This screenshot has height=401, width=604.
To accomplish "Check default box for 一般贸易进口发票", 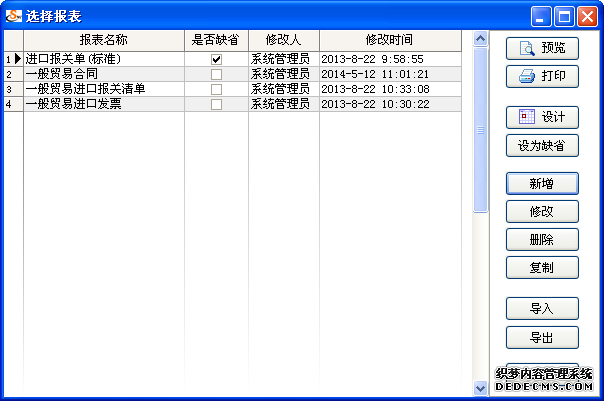I will coord(216,103).
